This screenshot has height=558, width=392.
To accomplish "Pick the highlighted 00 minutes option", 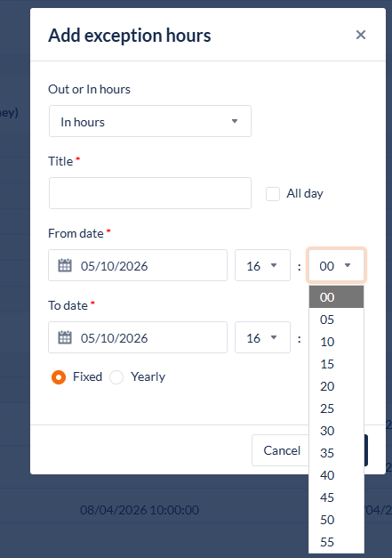I will pyautogui.click(x=336, y=297).
